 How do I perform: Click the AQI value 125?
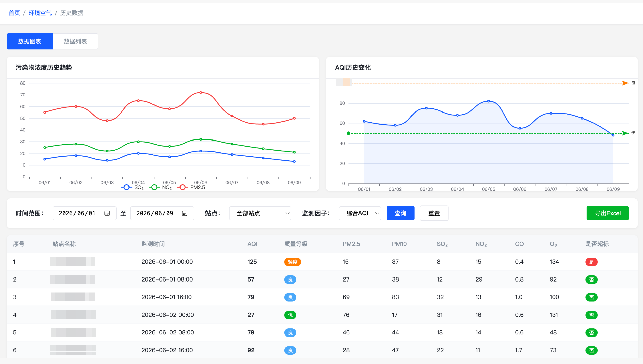click(252, 262)
